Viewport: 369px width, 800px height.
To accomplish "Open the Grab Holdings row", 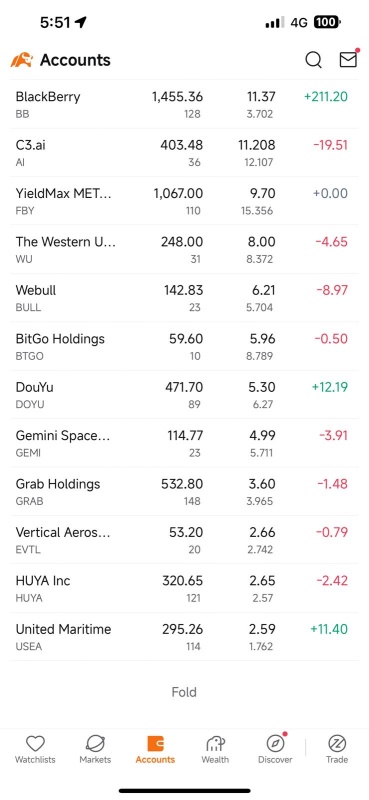I will [184, 492].
